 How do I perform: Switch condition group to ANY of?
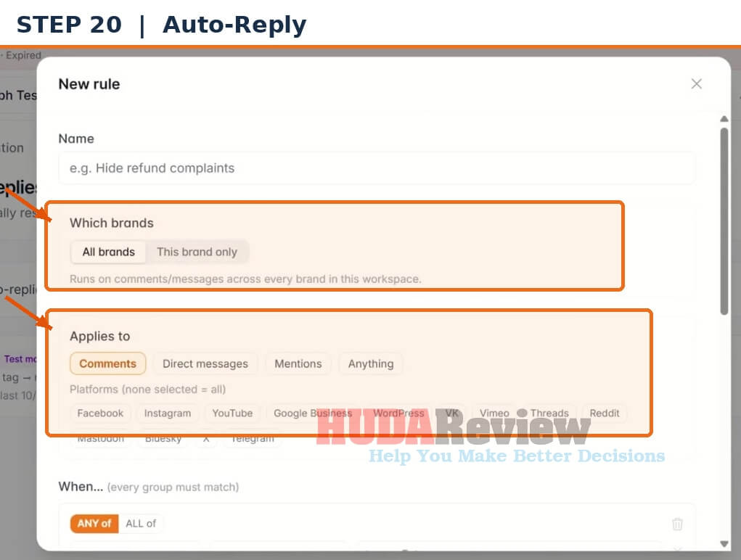pos(94,524)
